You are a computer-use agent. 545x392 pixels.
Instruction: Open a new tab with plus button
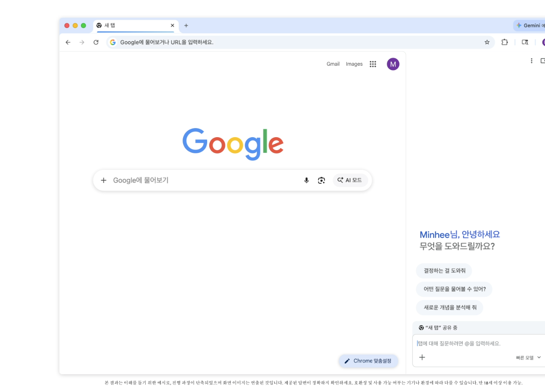(x=186, y=26)
